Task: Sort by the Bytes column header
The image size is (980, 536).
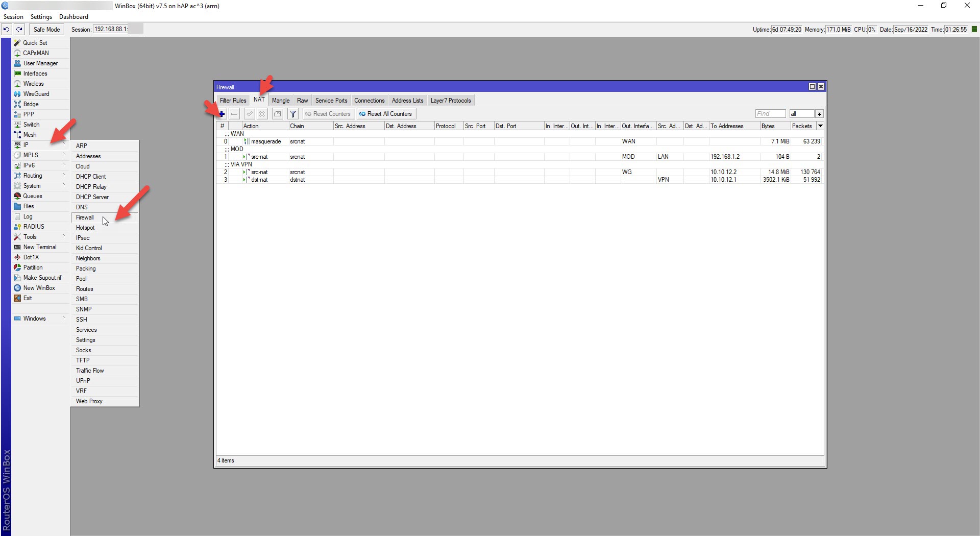Action: 775,126
